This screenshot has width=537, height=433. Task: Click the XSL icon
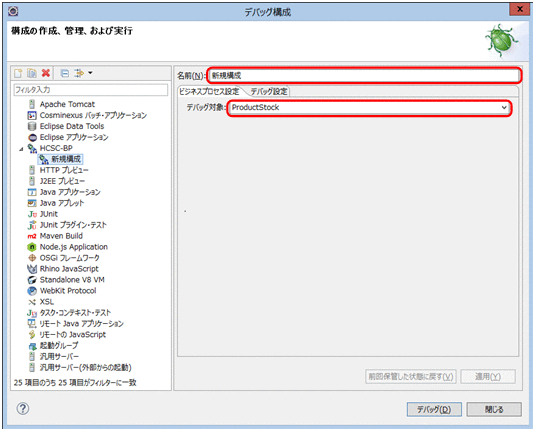[32, 302]
